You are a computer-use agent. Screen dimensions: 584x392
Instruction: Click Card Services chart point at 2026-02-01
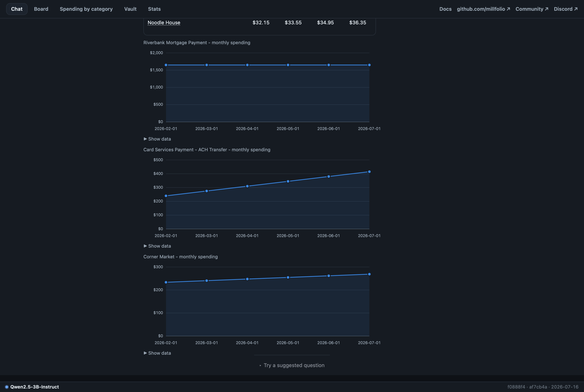tap(166, 196)
